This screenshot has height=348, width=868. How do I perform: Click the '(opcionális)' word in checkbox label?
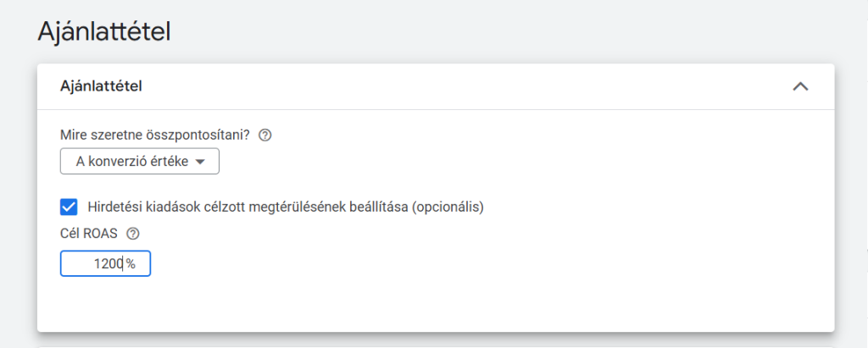coord(448,207)
